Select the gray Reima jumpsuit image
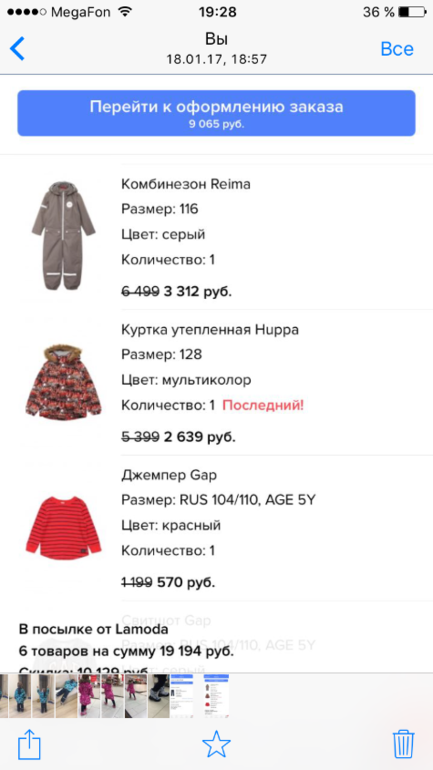Image resolution: width=433 pixels, height=770 pixels. [63, 236]
